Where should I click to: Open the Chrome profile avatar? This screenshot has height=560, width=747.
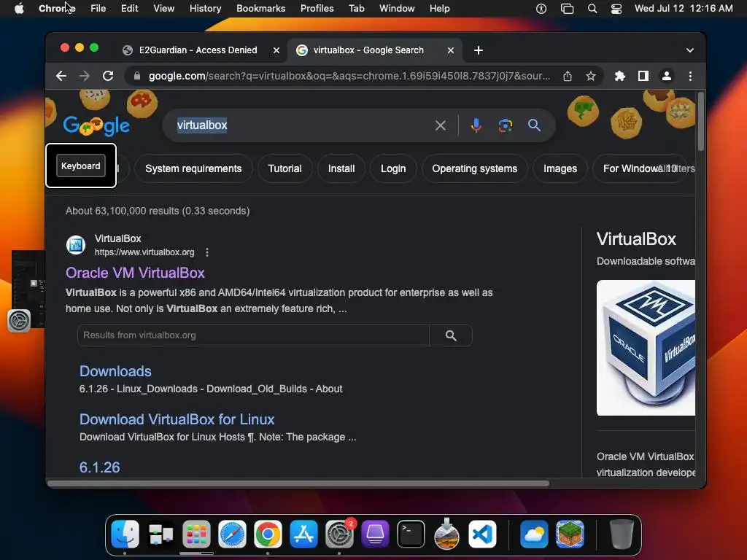pyautogui.click(x=667, y=76)
